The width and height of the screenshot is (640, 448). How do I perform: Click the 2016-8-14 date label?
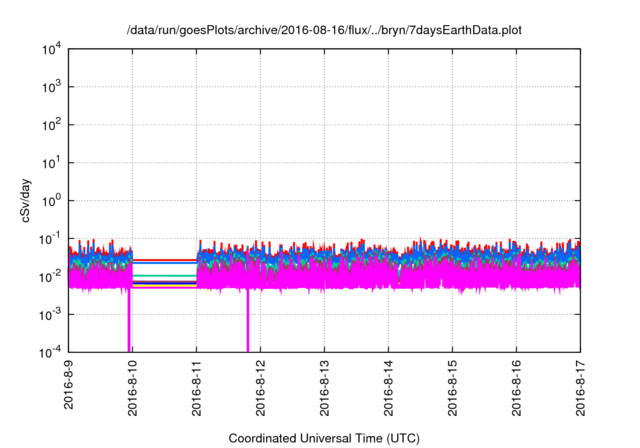[389, 388]
